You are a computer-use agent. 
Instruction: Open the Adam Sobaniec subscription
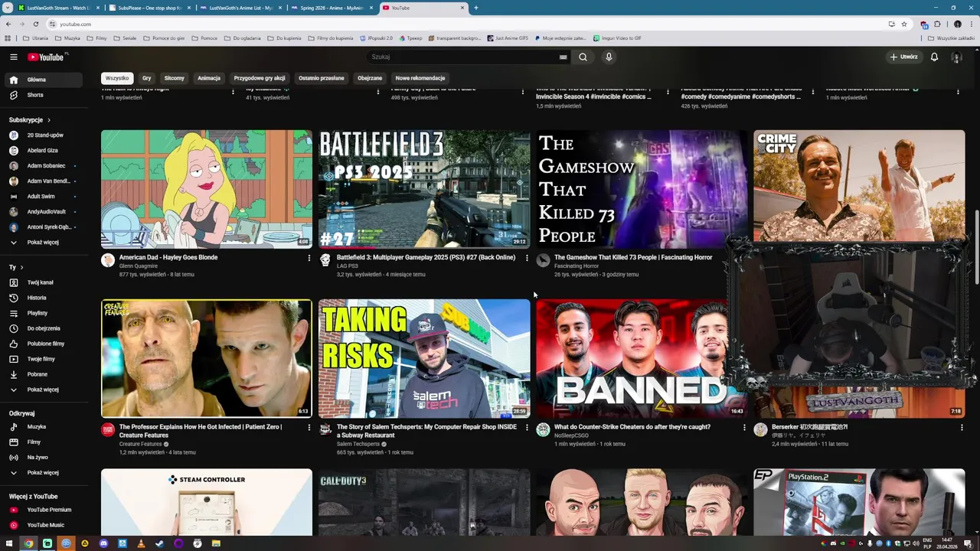tap(43, 166)
